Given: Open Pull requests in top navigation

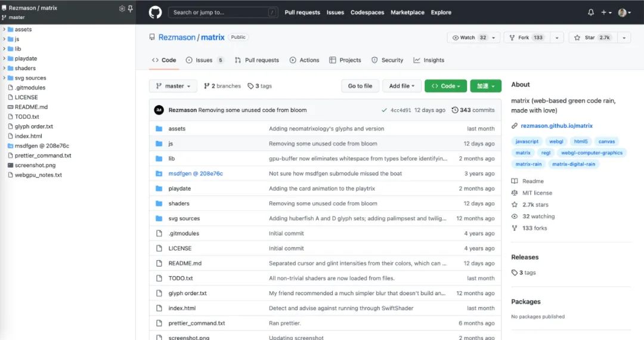Looking at the screenshot, I should (x=302, y=13).
